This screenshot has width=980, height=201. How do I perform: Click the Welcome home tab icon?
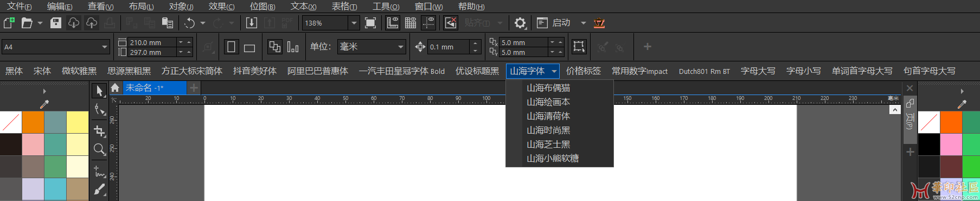(115, 87)
